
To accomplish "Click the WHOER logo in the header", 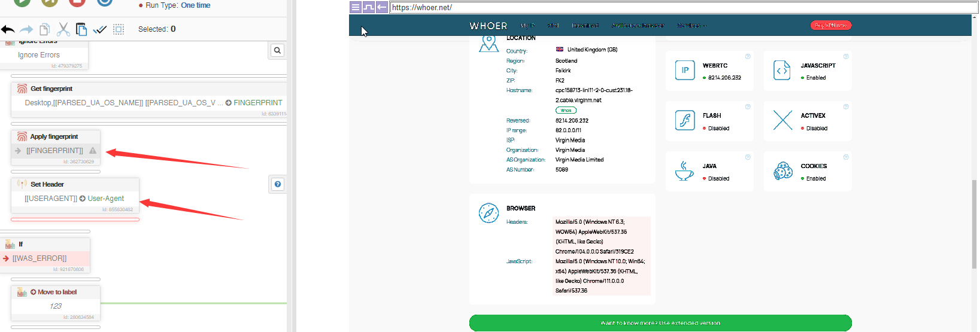I will (489, 26).
